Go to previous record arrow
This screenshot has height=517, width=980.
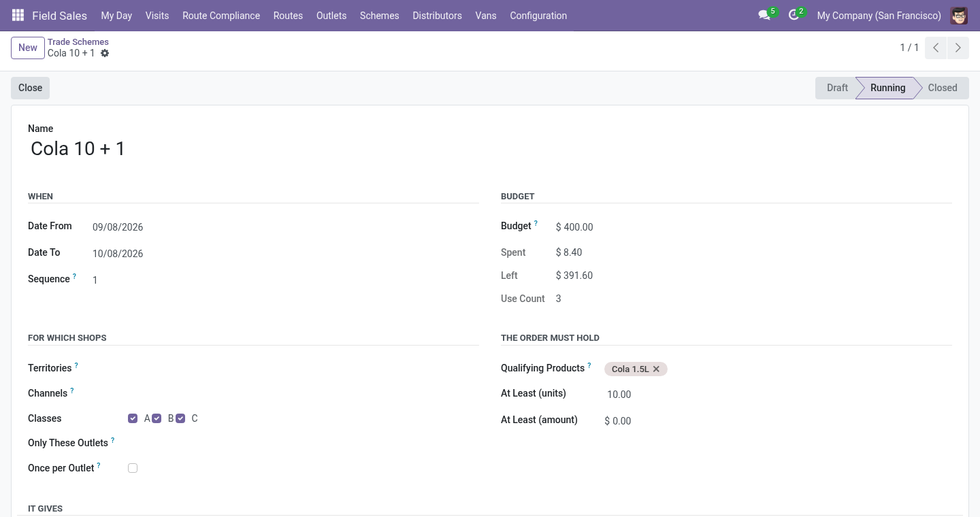pyautogui.click(x=936, y=48)
